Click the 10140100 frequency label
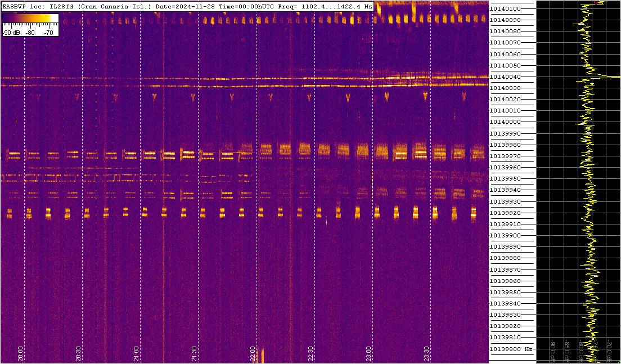This screenshot has height=364, width=621. coord(505,8)
